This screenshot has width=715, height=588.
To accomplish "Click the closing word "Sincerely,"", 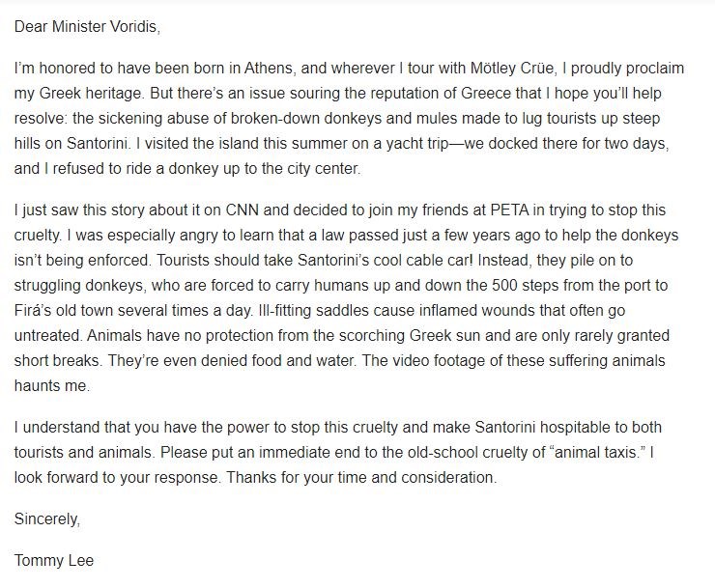I will click(47, 519).
